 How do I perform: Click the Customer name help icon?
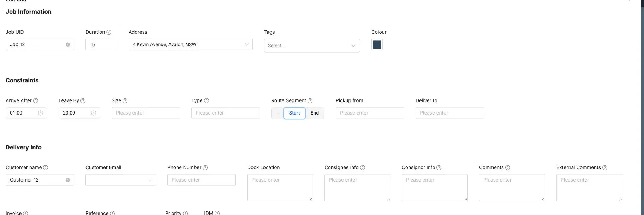[x=46, y=167]
